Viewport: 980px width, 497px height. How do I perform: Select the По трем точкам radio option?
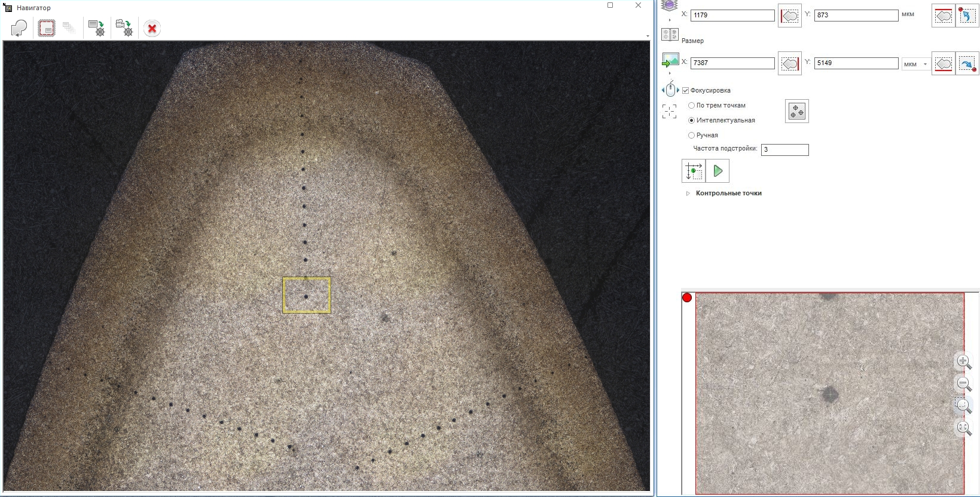(x=691, y=105)
